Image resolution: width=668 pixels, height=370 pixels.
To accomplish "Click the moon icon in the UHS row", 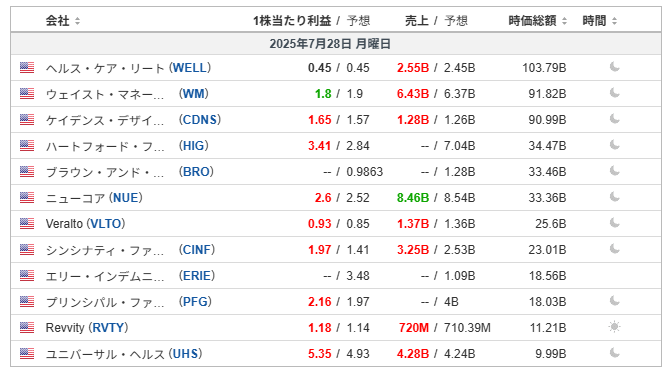I will [614, 353].
